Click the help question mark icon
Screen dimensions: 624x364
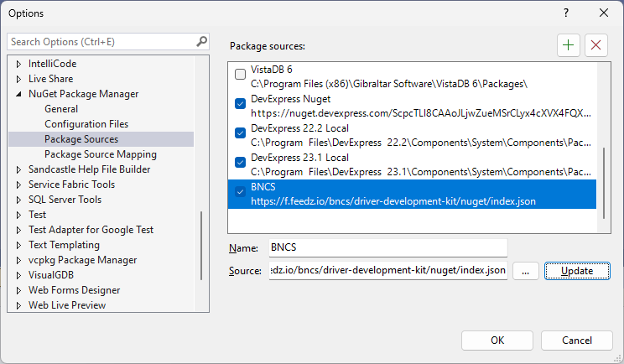point(566,13)
